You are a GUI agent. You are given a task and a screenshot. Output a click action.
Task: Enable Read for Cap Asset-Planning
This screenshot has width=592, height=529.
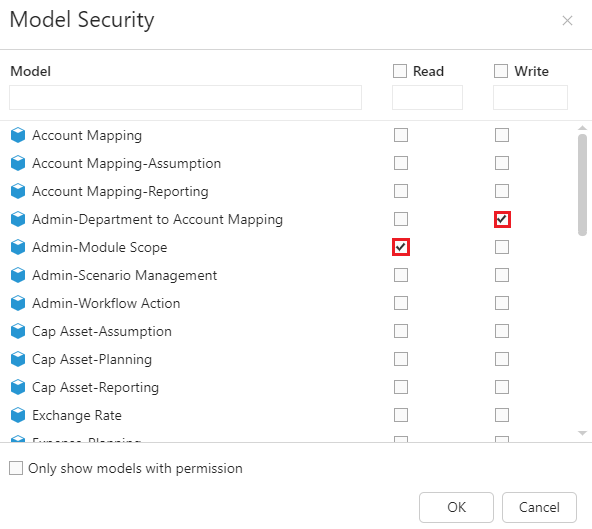401,359
